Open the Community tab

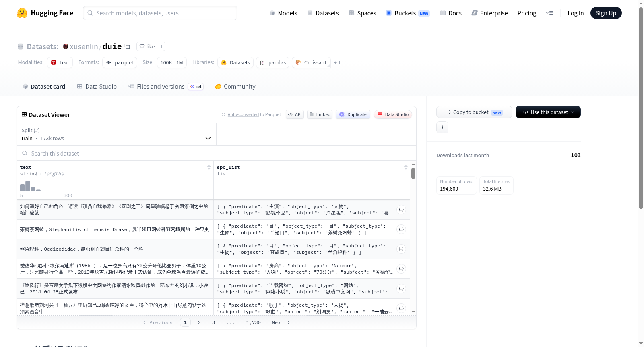pyautogui.click(x=235, y=86)
